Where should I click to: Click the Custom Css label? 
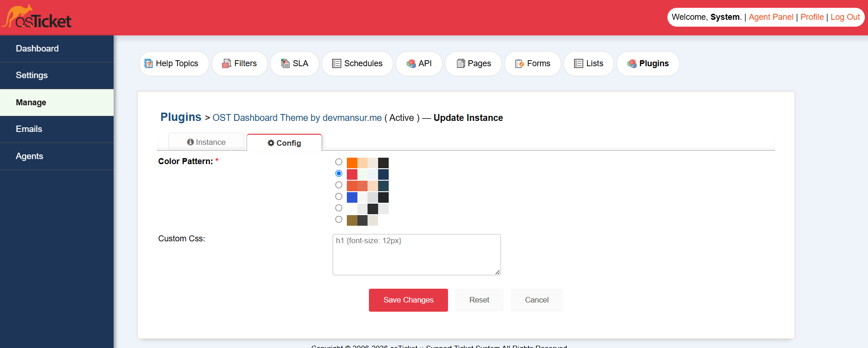[182, 239]
